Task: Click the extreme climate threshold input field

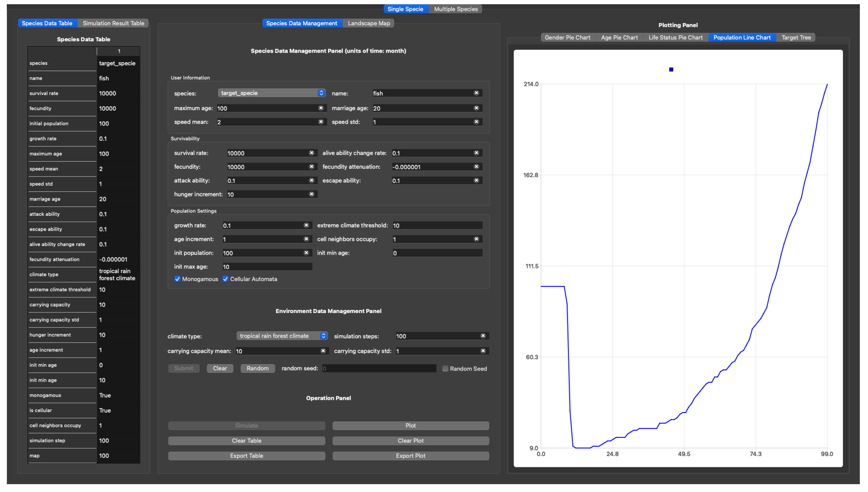Action: pyautogui.click(x=437, y=225)
